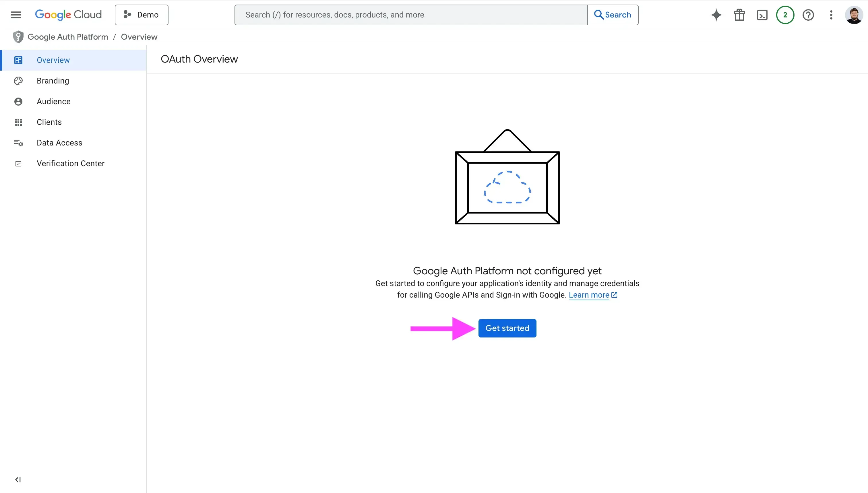Navigate to Verification Center
This screenshot has width=868, height=493.
click(x=70, y=164)
